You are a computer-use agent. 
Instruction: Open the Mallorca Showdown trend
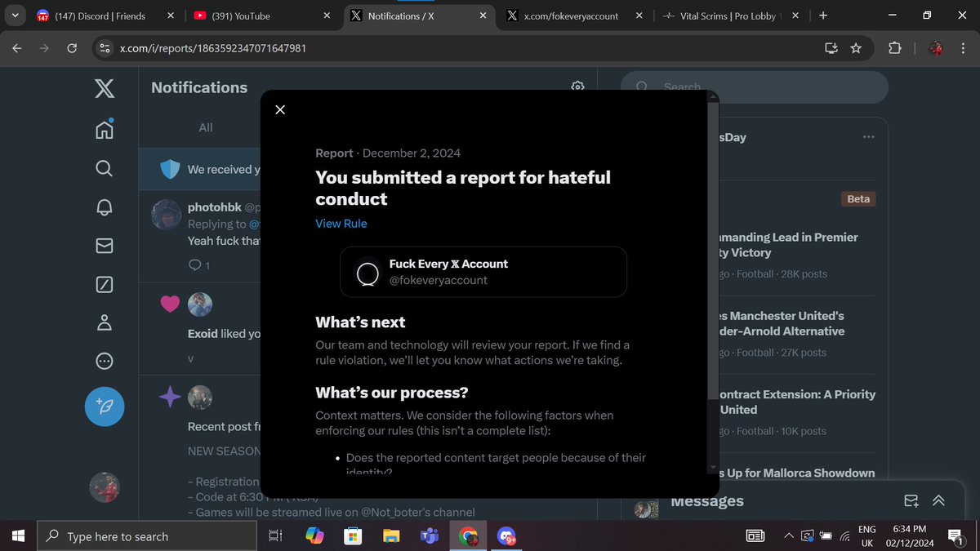coord(796,473)
